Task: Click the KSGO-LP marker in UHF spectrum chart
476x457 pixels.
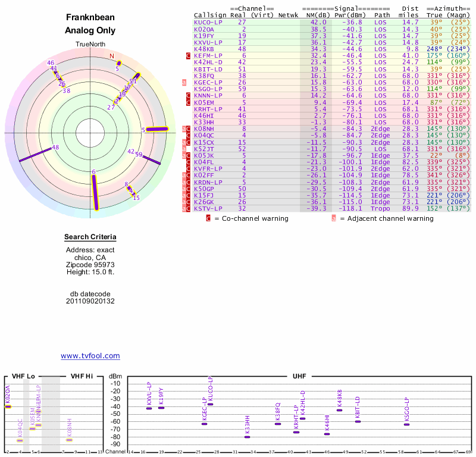Action: coord(407,424)
